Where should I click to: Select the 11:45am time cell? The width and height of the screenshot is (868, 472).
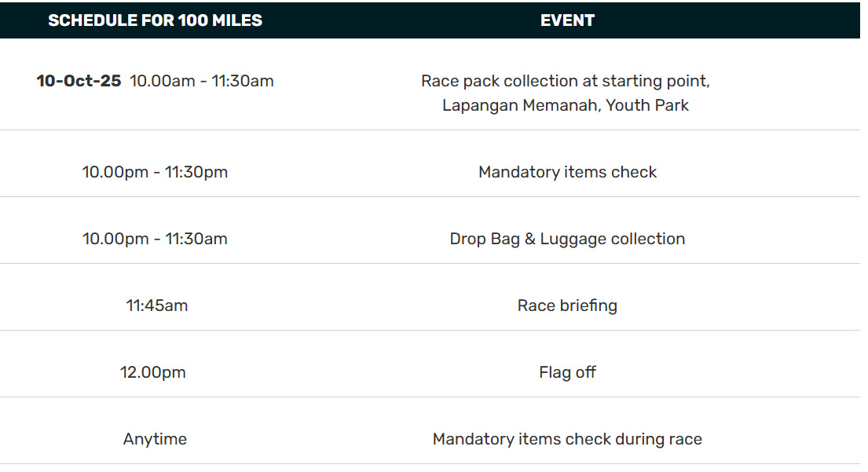click(156, 306)
